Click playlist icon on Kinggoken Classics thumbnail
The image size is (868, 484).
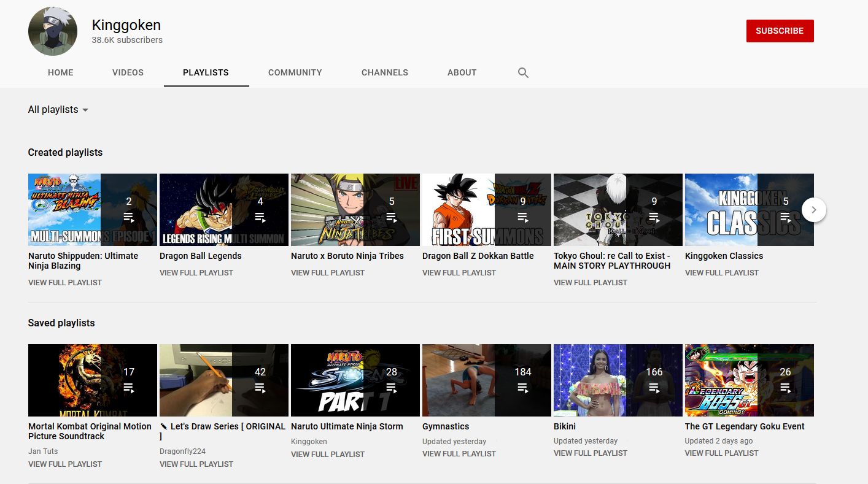[x=786, y=217]
